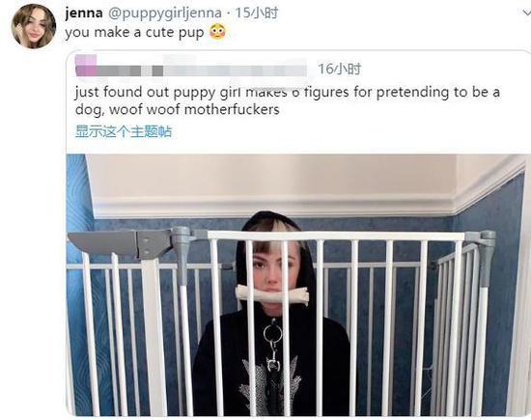Click the display name jenna

coord(84,13)
